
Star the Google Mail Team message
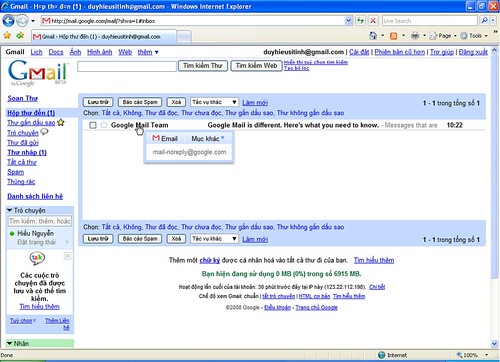pos(104,125)
